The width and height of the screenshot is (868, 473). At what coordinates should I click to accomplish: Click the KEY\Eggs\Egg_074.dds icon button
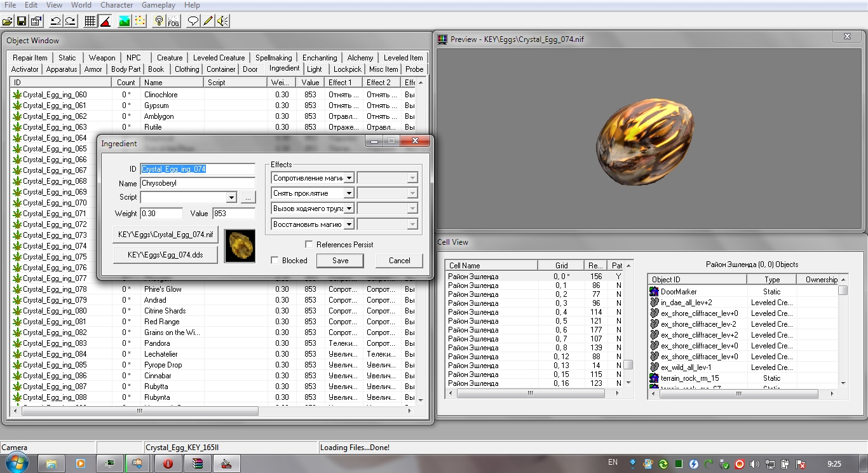click(x=165, y=254)
